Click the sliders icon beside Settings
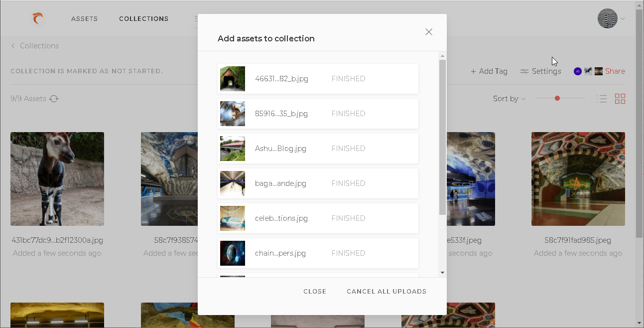Viewport: 644px width, 328px height. coord(524,71)
